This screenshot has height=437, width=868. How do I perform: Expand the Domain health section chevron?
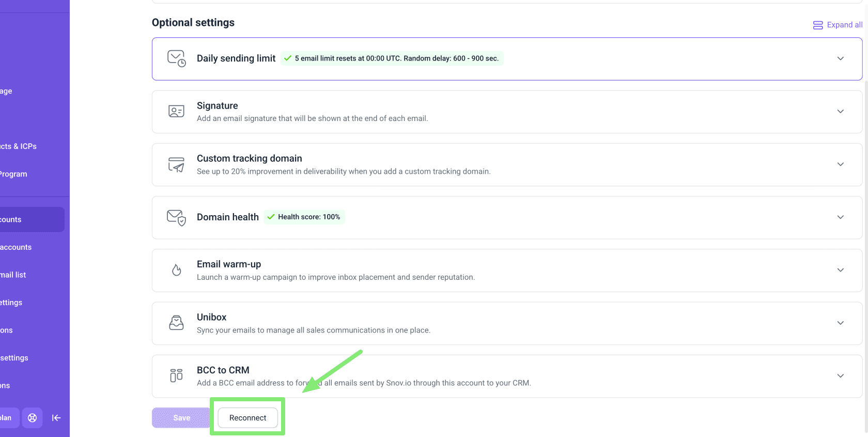(841, 217)
